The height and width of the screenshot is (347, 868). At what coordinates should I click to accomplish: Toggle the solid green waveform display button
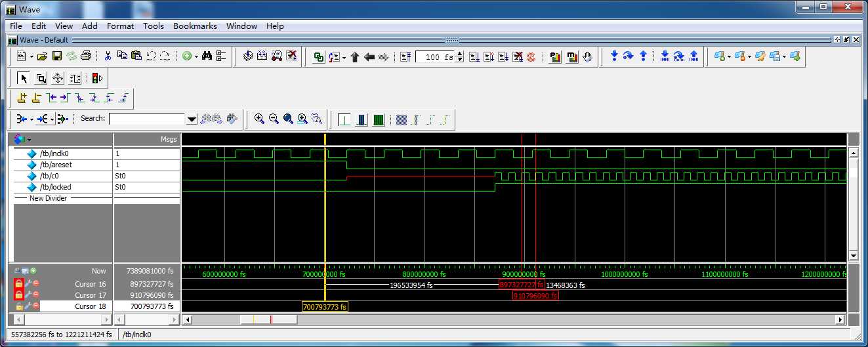click(379, 119)
